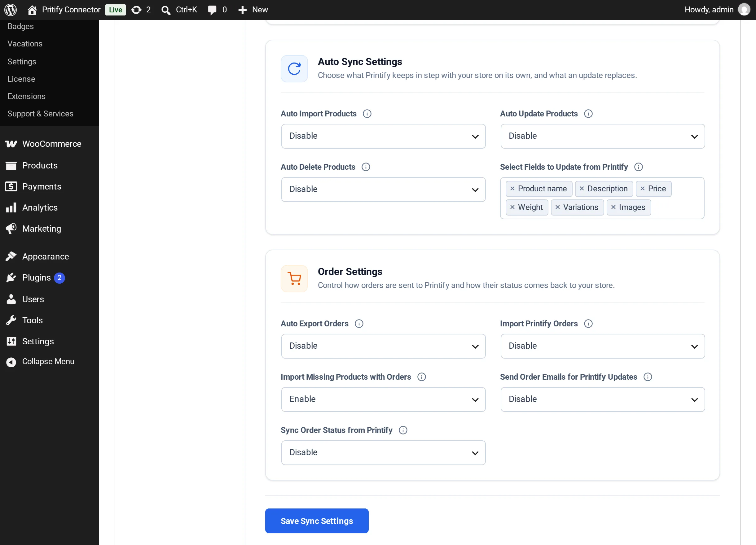756x545 pixels.
Task: Show info for Import Printify Orders
Action: tap(588, 324)
